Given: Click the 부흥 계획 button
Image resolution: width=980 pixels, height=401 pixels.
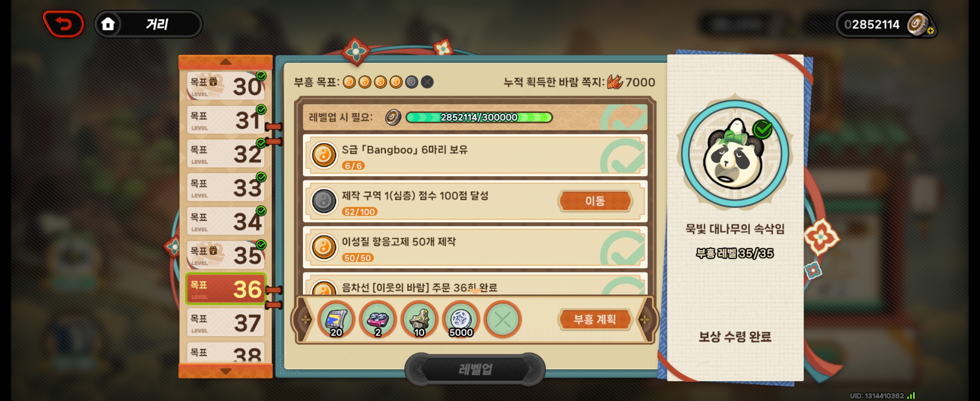Looking at the screenshot, I should pos(595,319).
